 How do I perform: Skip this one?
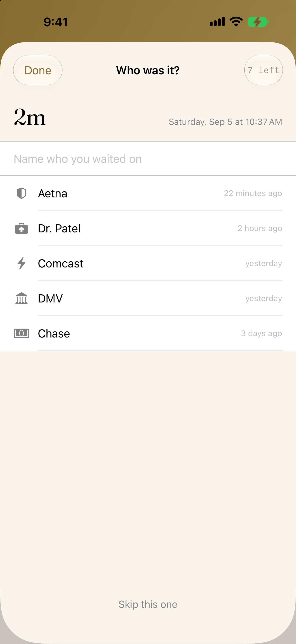click(148, 604)
